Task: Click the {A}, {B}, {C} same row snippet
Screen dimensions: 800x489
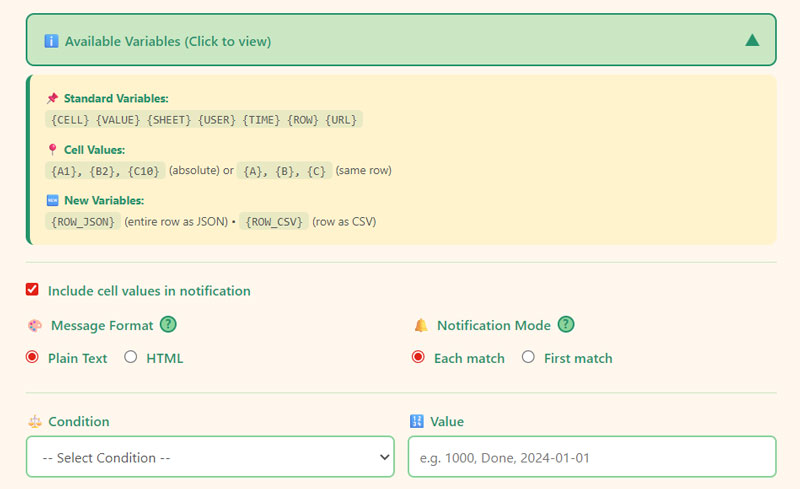Action: (284, 170)
